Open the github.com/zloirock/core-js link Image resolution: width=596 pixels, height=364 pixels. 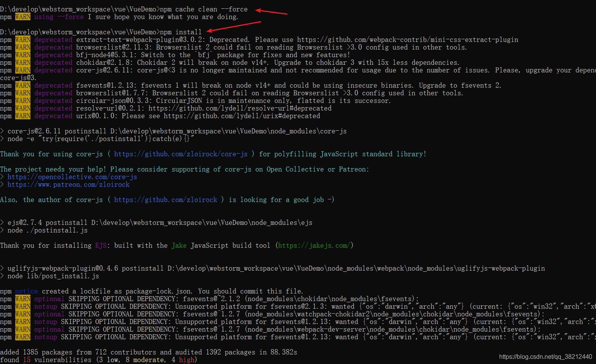click(181, 154)
